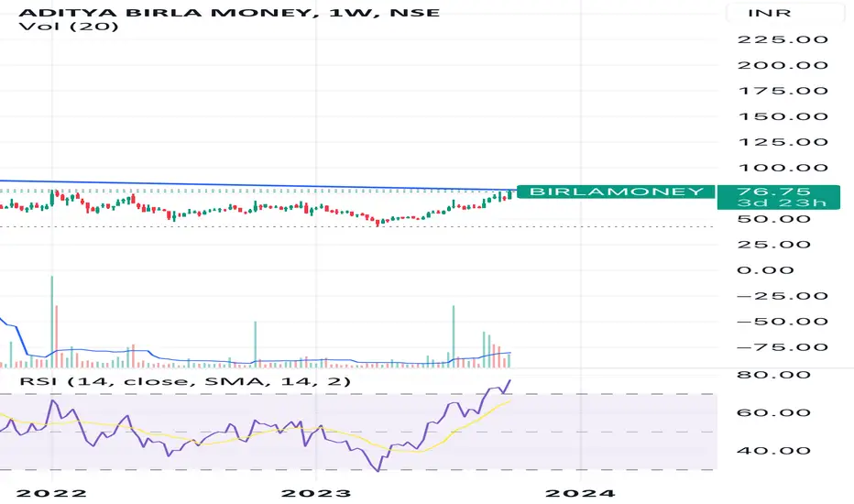Click the 2022 time axis label
The height and width of the screenshot is (504, 854).
(51, 493)
